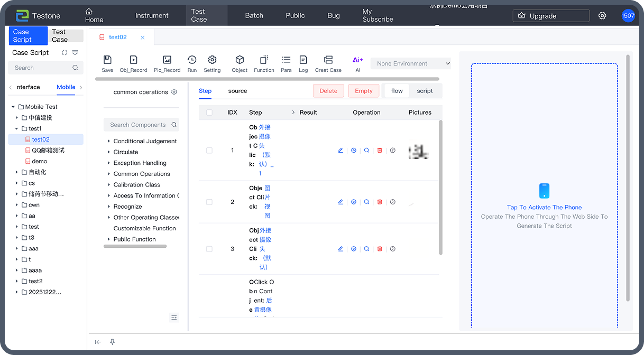Open the Object tool
644x355 pixels.
240,60
